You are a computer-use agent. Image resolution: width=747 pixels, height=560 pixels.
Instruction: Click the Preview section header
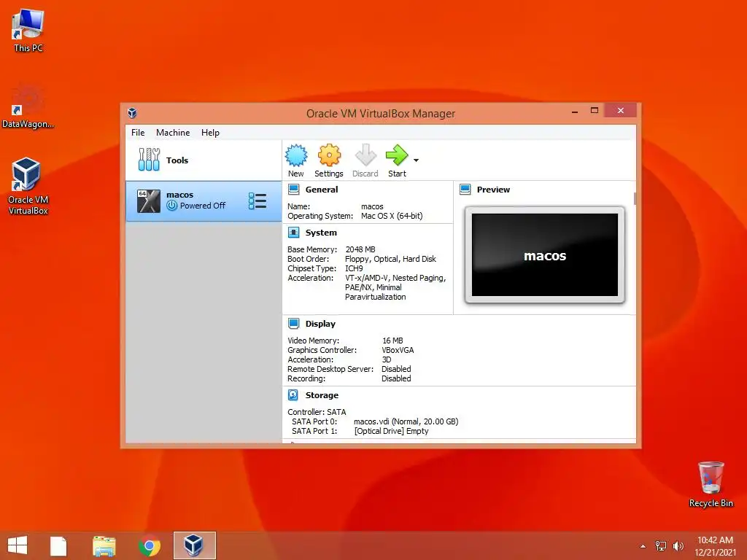[x=493, y=190]
